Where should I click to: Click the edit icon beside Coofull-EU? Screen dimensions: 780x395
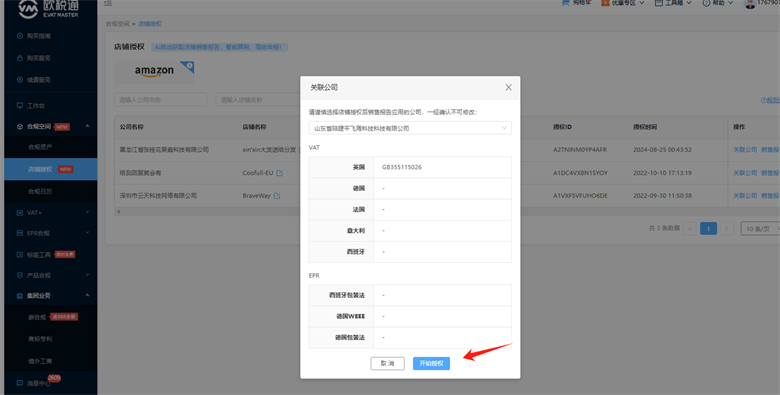click(280, 173)
